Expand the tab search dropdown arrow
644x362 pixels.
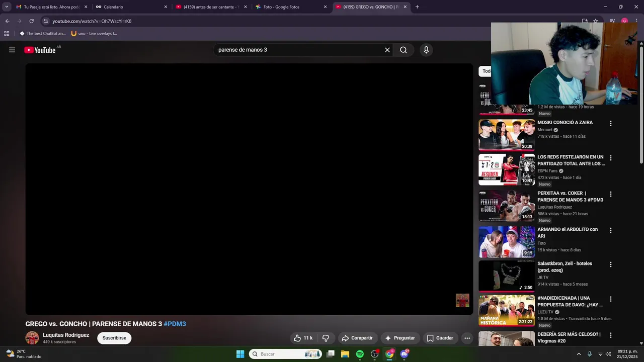click(7, 7)
